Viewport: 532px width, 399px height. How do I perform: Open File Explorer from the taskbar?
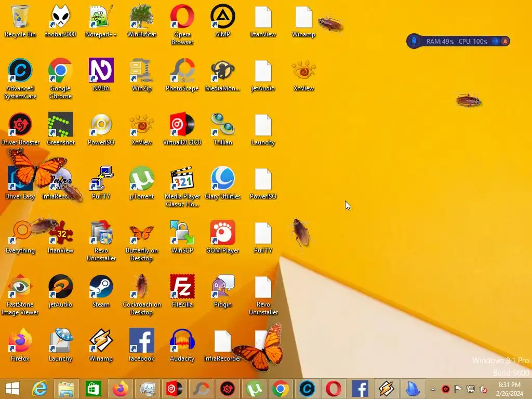point(66,389)
